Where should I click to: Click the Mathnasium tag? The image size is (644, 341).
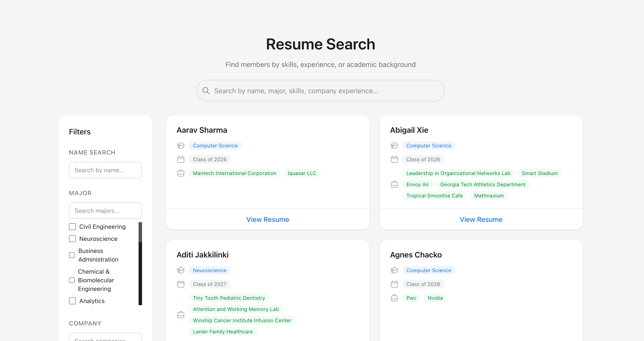489,196
